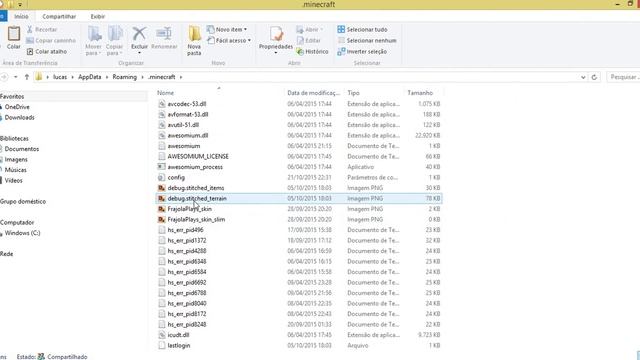The image size is (640, 360).
Task: Click the up-folder arrow navigation button
Action: pos(27,77)
